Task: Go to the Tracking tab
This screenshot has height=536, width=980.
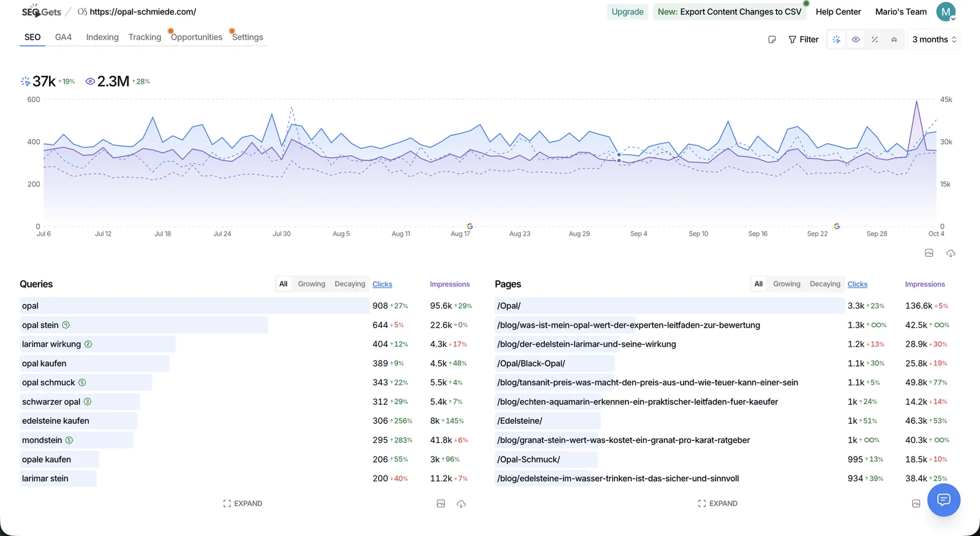Action: click(145, 37)
